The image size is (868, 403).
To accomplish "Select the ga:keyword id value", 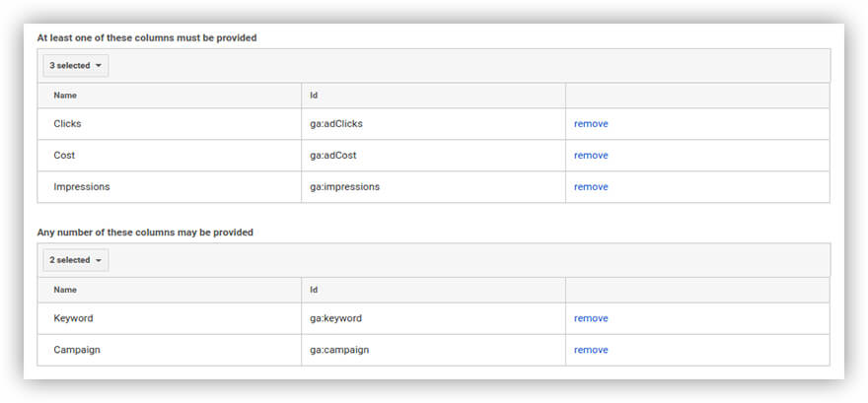I will [336, 318].
